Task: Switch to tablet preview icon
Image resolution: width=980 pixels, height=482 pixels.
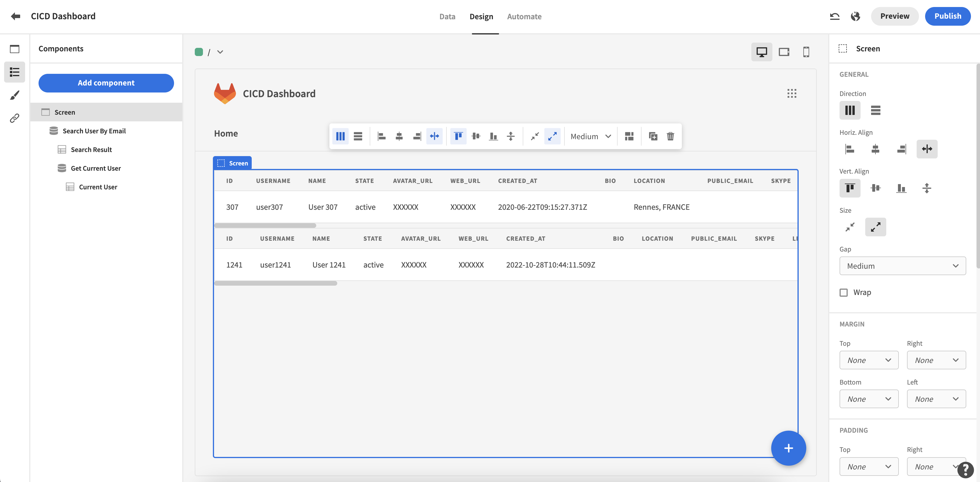Action: coord(784,52)
